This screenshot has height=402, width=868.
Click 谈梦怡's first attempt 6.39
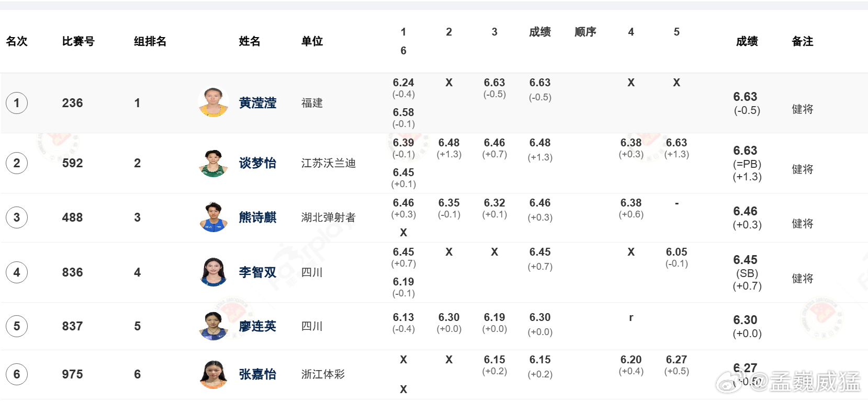(x=403, y=143)
